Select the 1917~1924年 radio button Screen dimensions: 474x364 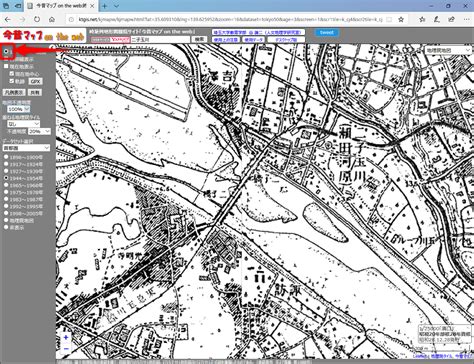(6, 164)
